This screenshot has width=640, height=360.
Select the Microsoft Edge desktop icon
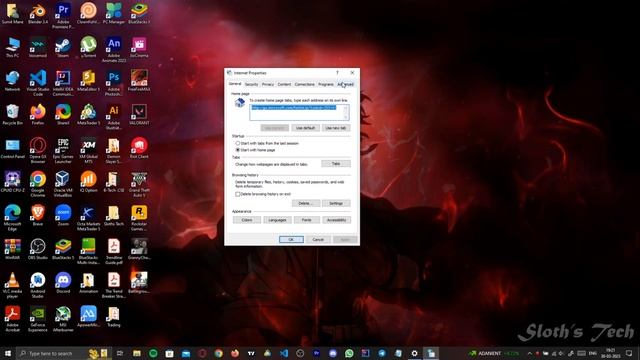pyautogui.click(x=12, y=218)
